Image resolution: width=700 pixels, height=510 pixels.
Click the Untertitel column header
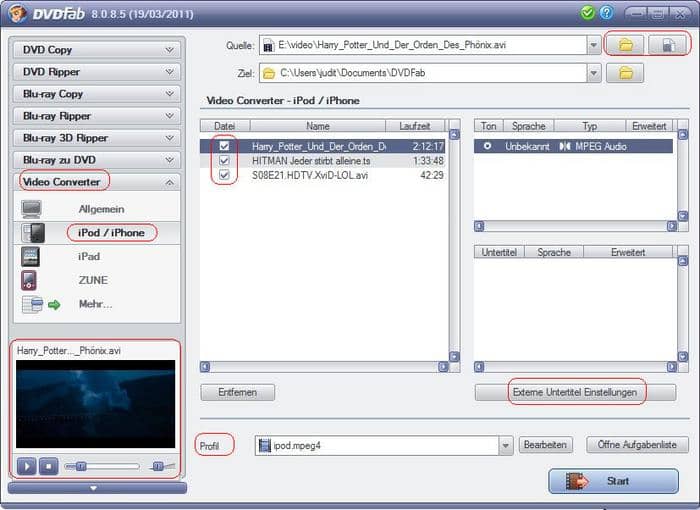[499, 252]
